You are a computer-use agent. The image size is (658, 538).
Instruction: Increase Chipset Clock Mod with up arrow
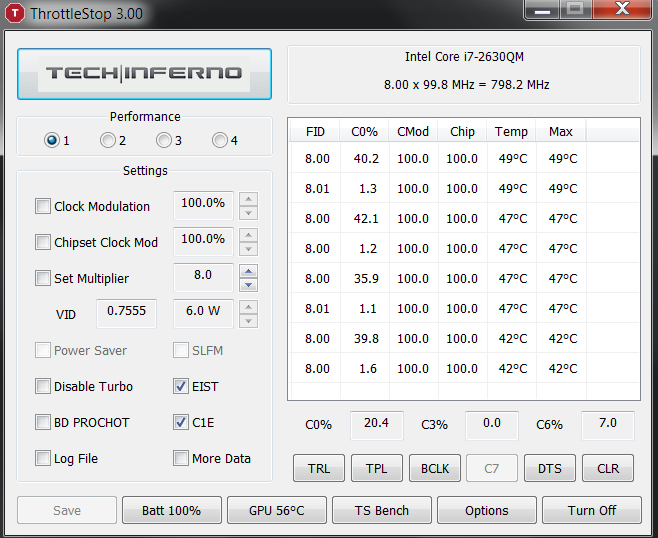[248, 235]
